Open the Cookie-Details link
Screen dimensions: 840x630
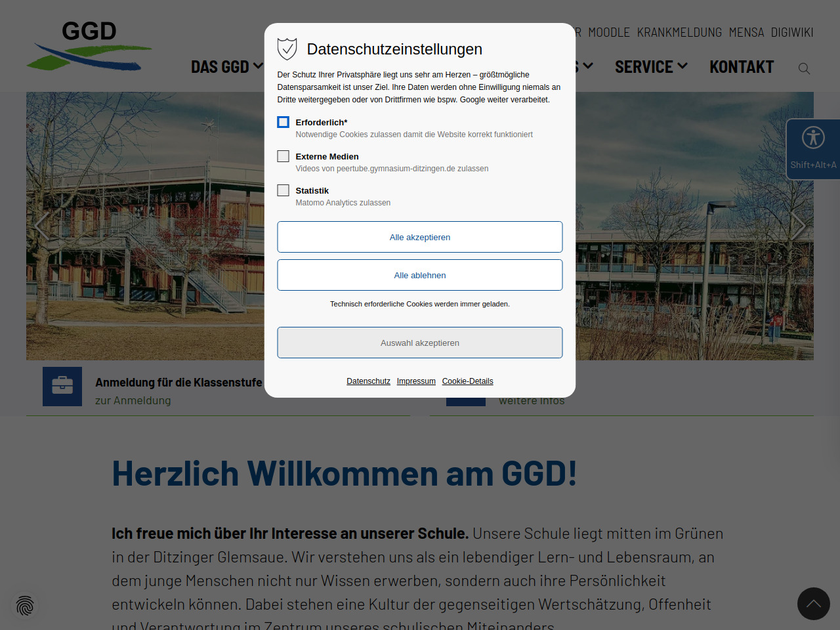(x=467, y=381)
